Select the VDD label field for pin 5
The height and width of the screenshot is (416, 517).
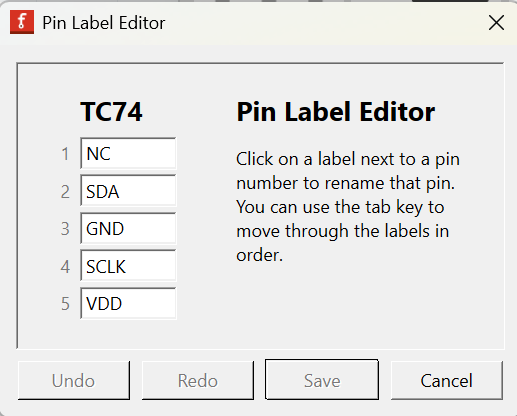click(x=128, y=304)
